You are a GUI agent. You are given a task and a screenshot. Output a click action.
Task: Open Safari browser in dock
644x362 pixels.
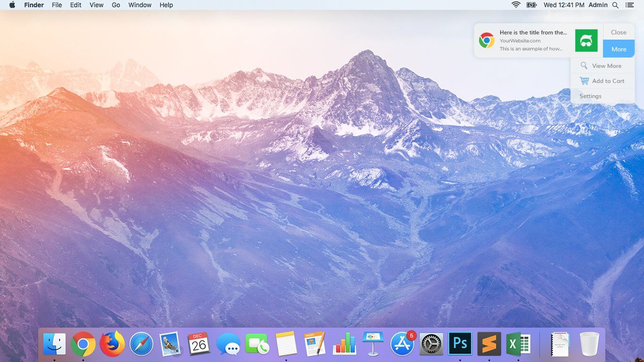click(x=141, y=344)
